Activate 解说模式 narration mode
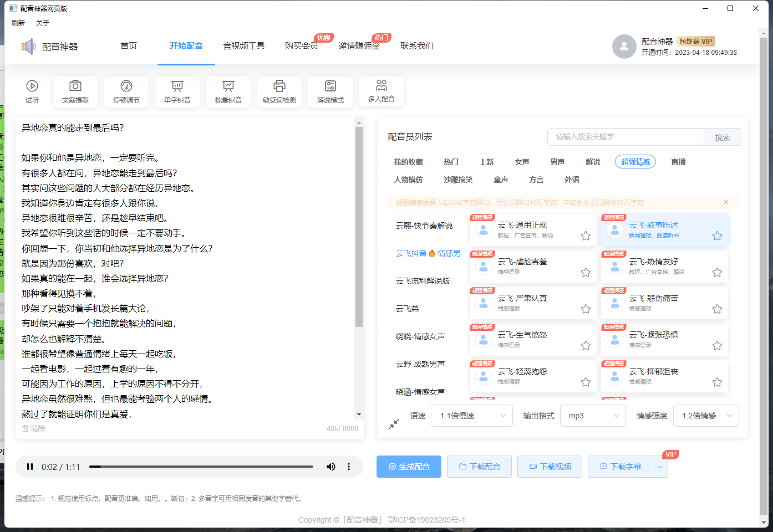Viewport: 773px width, 532px height. tap(330, 91)
